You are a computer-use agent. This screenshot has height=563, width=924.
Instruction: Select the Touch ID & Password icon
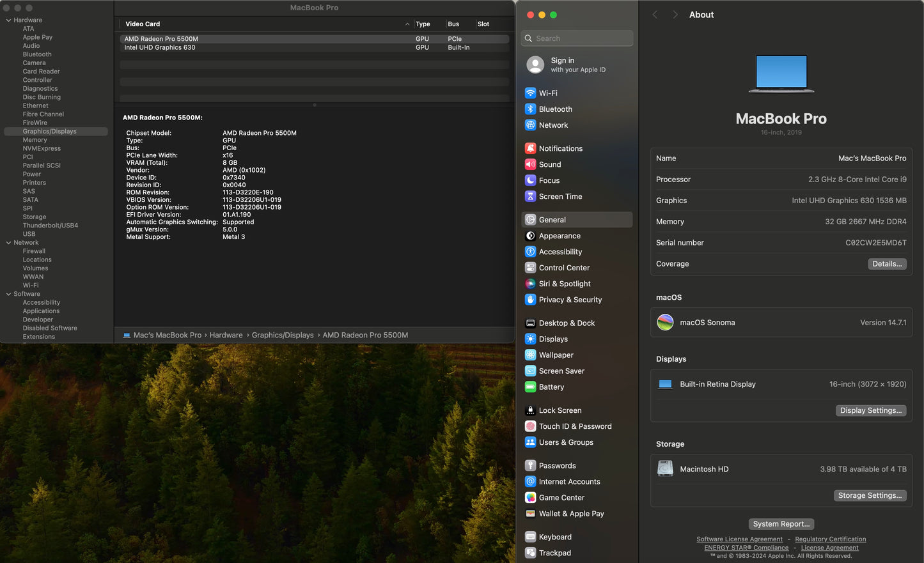tap(530, 426)
